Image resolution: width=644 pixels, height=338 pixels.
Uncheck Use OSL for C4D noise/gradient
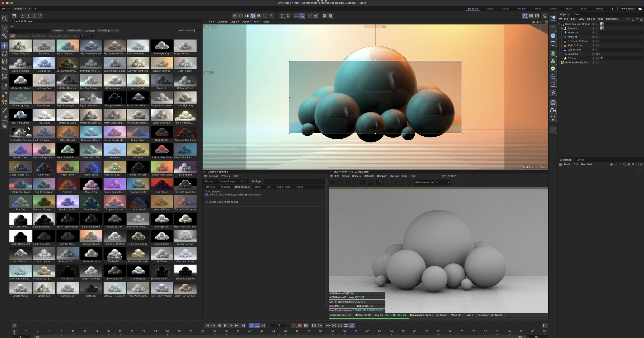206,195
